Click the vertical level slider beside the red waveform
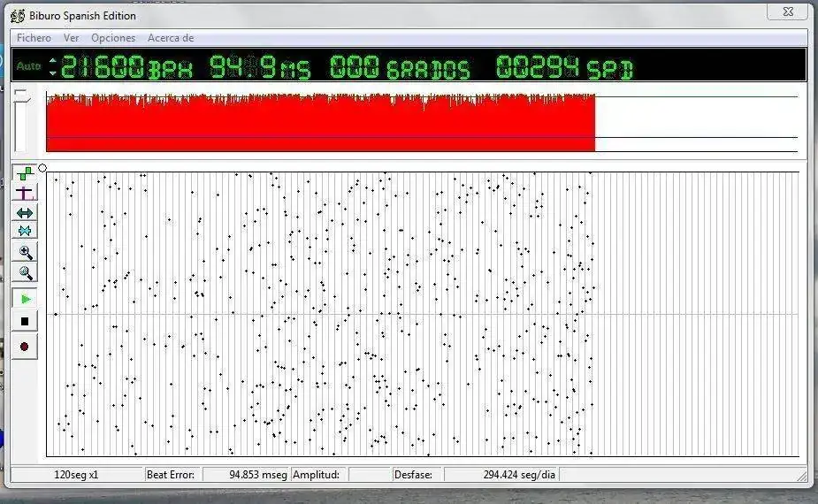This screenshot has width=818, height=504. (x=20, y=95)
